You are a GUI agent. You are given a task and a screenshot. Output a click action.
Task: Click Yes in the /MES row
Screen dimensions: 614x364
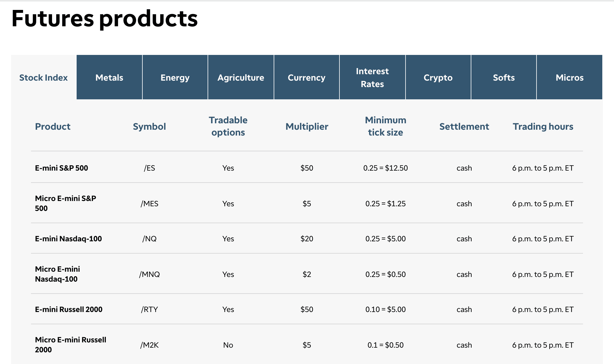point(228,204)
